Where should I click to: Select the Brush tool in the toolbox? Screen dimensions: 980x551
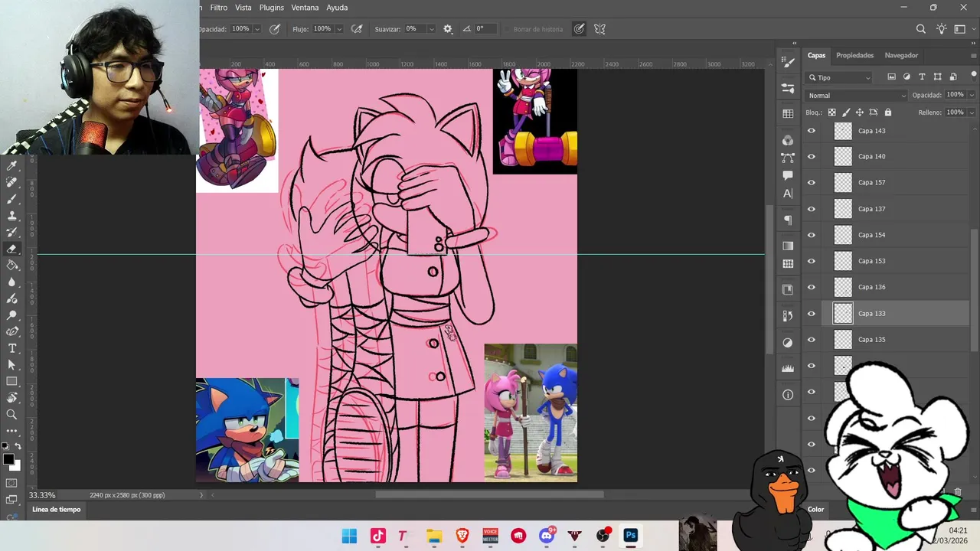tap(12, 199)
